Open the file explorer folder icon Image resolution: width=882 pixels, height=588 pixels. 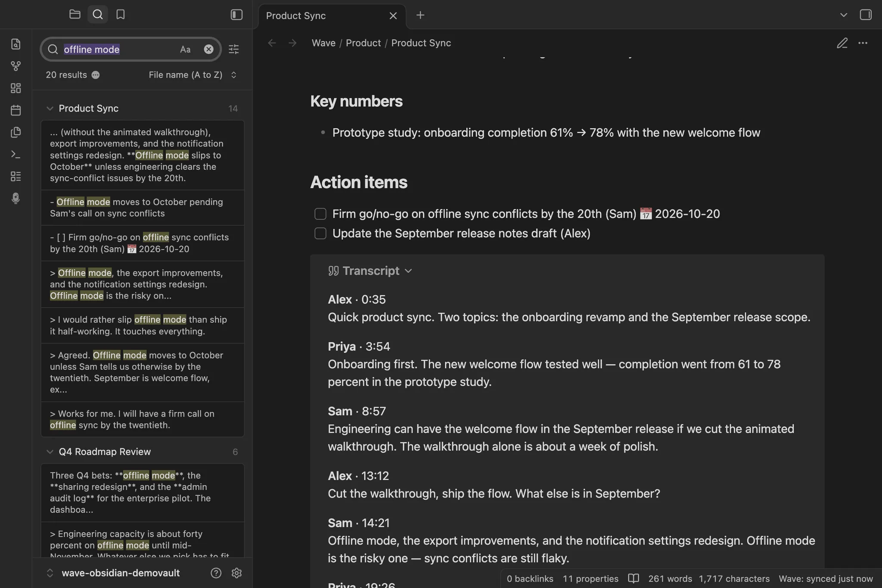75,15
